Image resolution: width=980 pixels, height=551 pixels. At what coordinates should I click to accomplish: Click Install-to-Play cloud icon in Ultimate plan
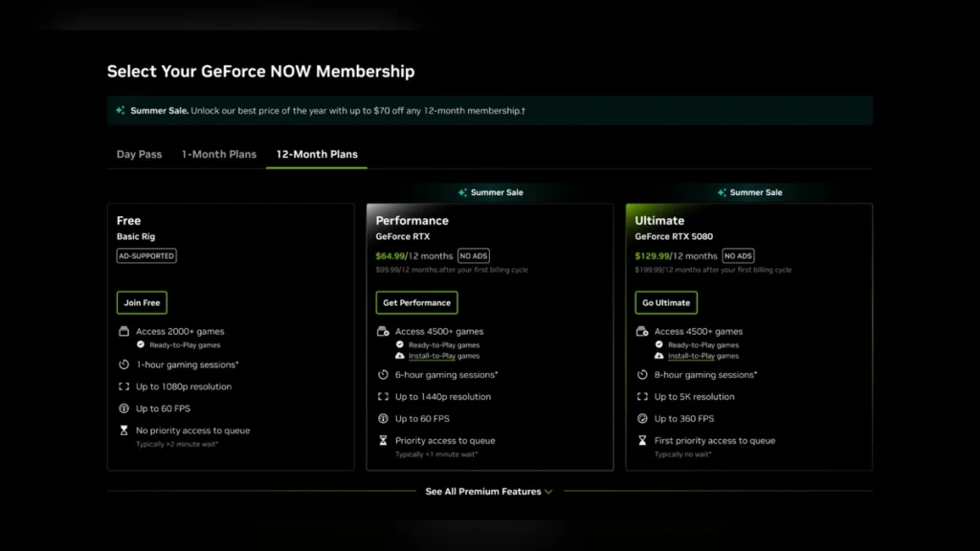pos(658,356)
